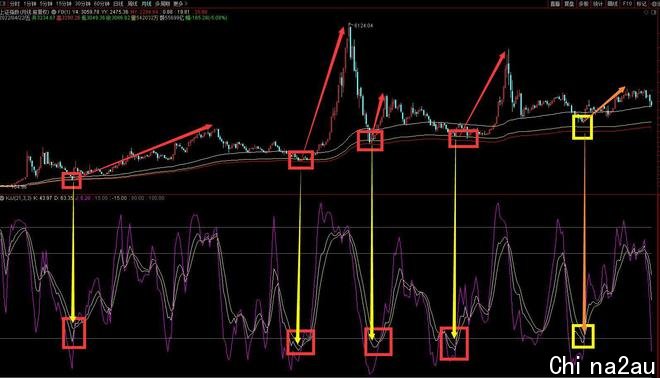Select the 1分钟 period tab
Viewport: 660px width, 378px height.
pyautogui.click(x=31, y=3)
